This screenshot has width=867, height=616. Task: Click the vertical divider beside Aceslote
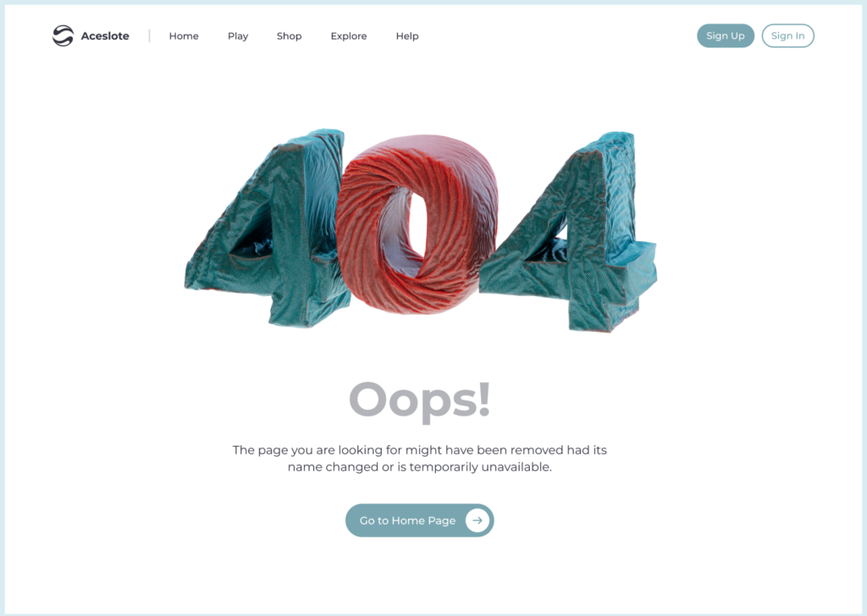pos(149,36)
